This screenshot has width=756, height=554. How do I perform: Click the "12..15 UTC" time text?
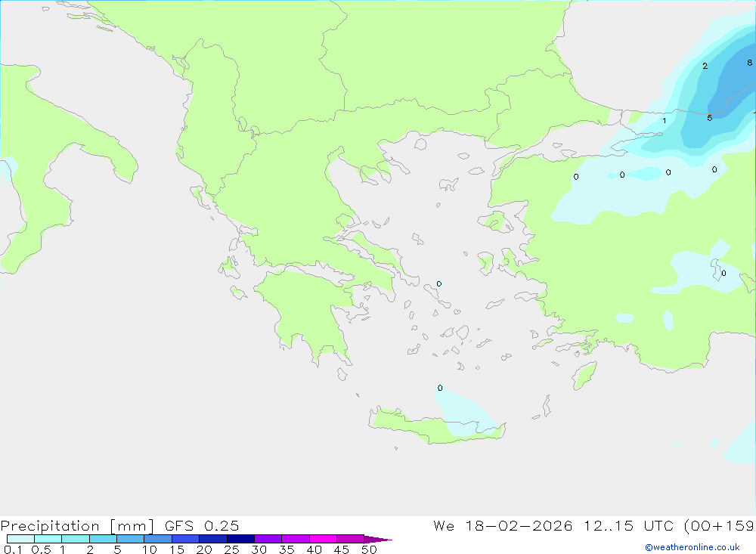628,526
